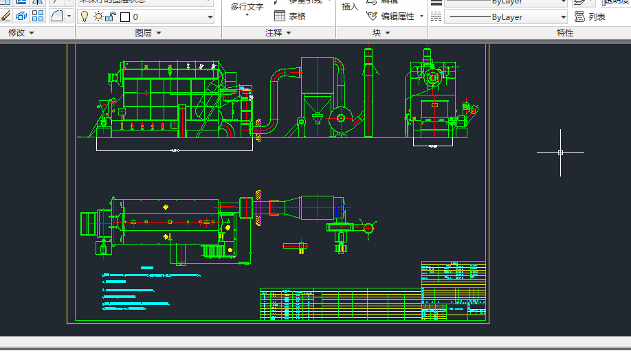Select the Erase tool pencil icon
The height and width of the screenshot is (364, 631).
pos(5,16)
